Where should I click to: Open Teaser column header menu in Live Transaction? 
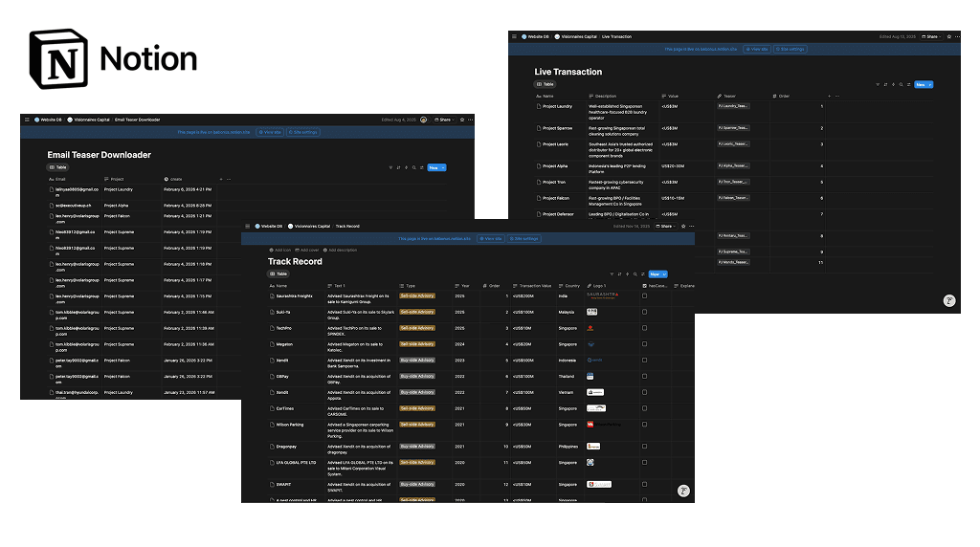pyautogui.click(x=726, y=97)
